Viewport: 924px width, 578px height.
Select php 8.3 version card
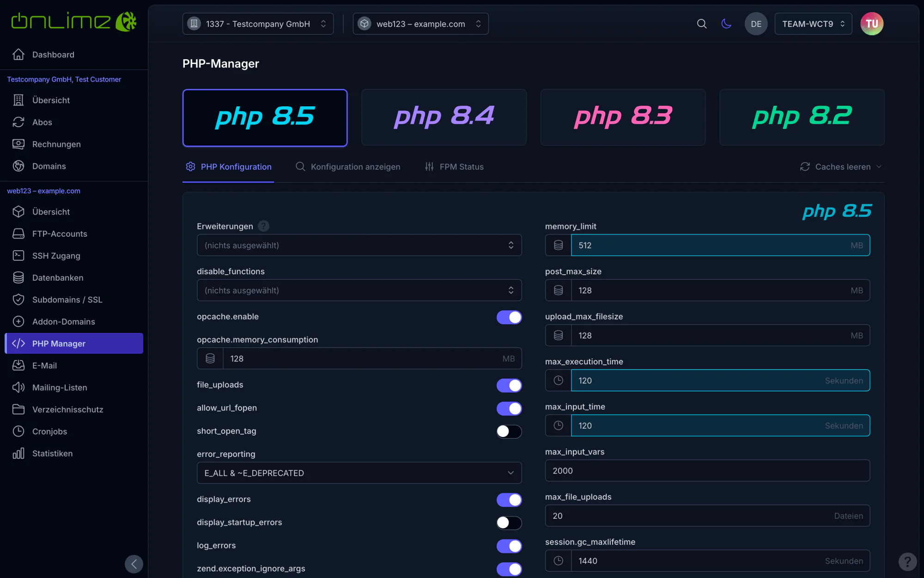click(x=623, y=117)
